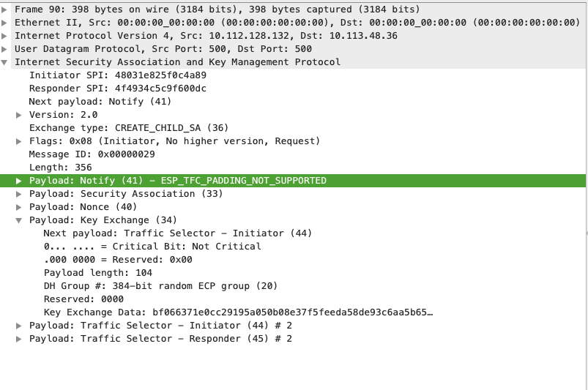
Task: Expand the highlighted Notify payload arrow
Action: pos(19,181)
